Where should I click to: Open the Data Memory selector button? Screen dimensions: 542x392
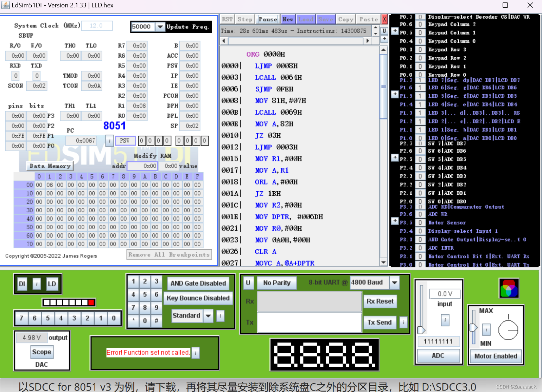tap(50, 166)
